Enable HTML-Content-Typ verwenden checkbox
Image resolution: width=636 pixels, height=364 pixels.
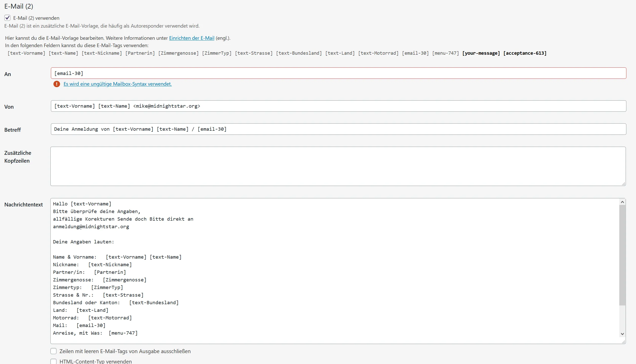[53, 361]
